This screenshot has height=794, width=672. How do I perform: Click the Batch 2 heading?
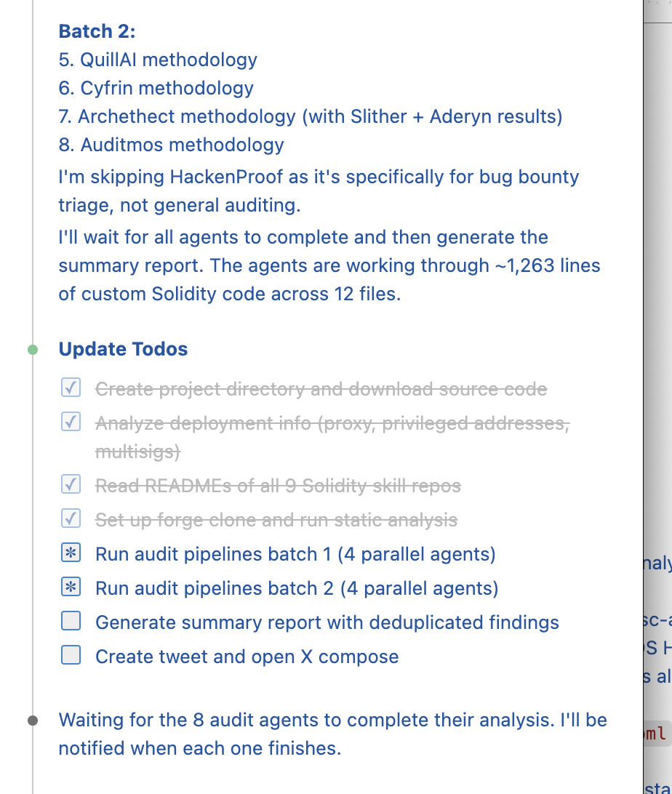97,31
